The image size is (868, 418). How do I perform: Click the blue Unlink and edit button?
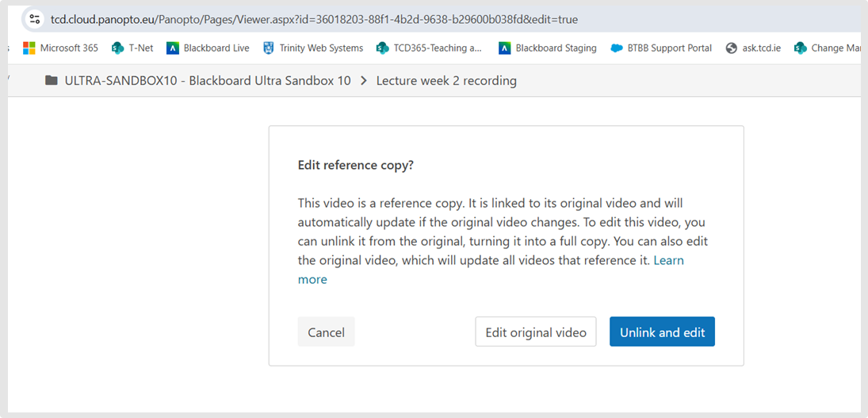662,332
